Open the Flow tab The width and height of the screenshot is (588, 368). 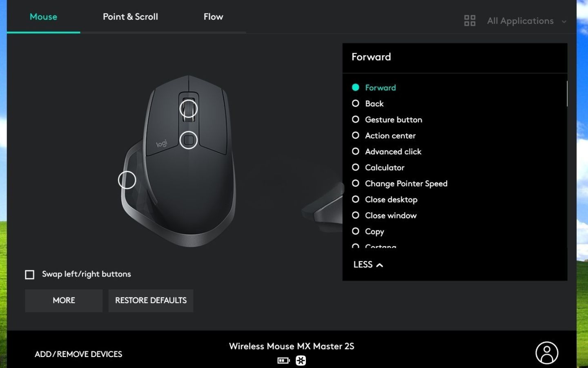pos(214,17)
